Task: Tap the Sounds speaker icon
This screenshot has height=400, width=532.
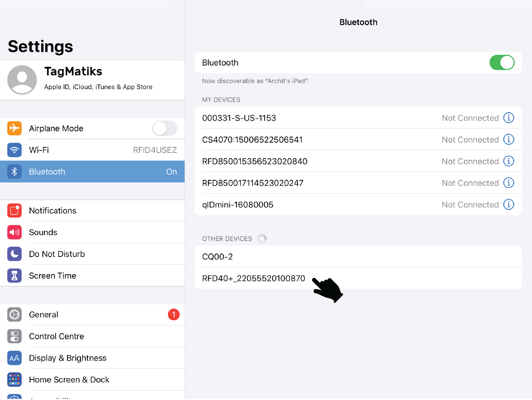Action: (15, 232)
